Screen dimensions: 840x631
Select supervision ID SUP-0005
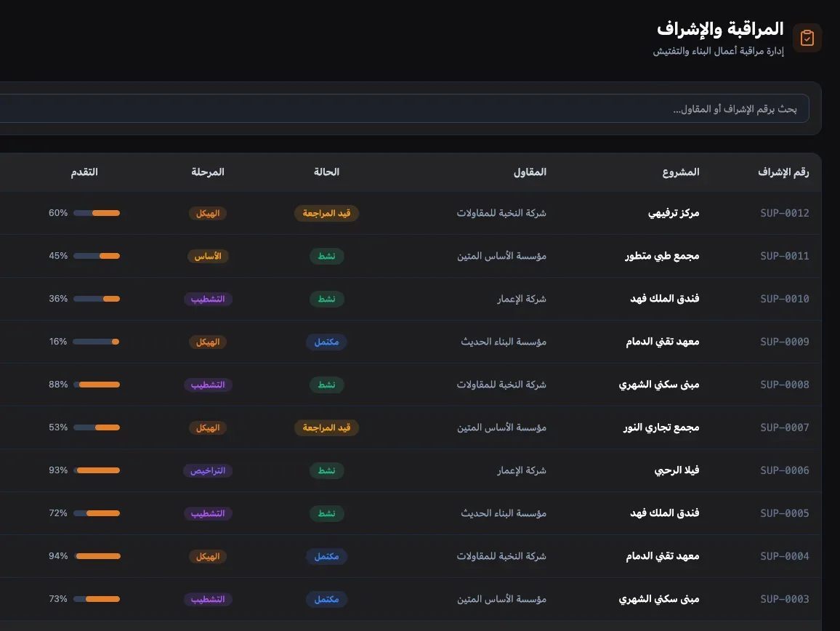coord(784,513)
